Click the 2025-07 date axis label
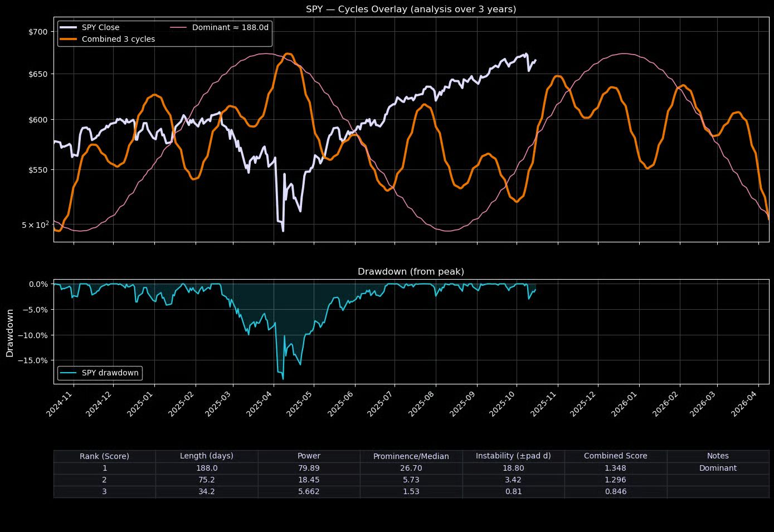The image size is (774, 532). click(x=381, y=403)
